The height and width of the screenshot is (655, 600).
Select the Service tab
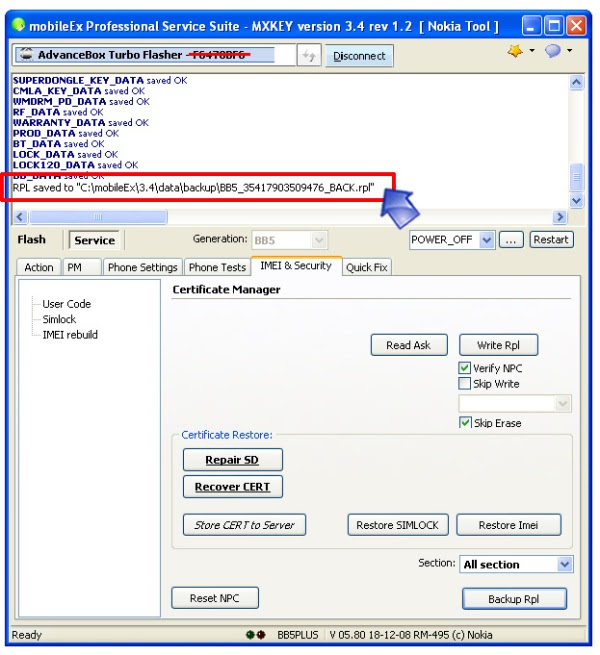point(94,240)
